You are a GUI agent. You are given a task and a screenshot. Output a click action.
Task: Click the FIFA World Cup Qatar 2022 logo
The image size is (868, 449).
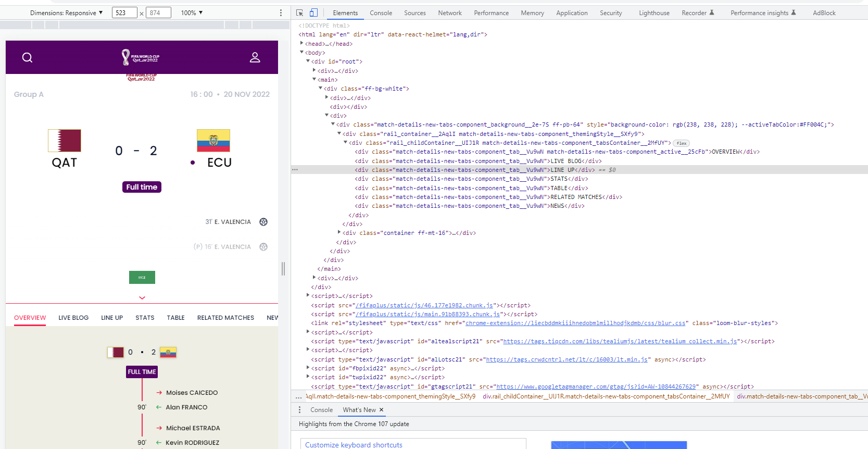coord(141,57)
